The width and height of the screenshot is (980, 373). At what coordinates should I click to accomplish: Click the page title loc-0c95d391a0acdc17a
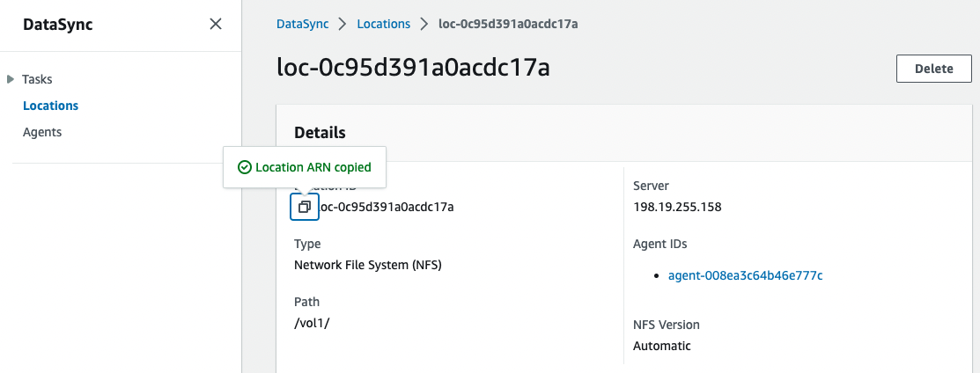pos(413,68)
